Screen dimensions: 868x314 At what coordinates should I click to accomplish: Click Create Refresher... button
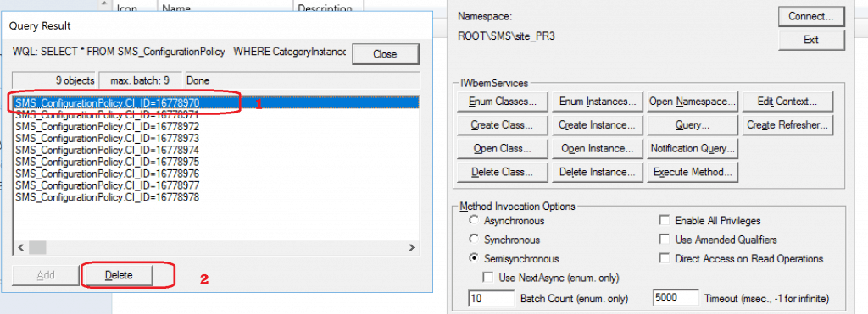pos(787,125)
